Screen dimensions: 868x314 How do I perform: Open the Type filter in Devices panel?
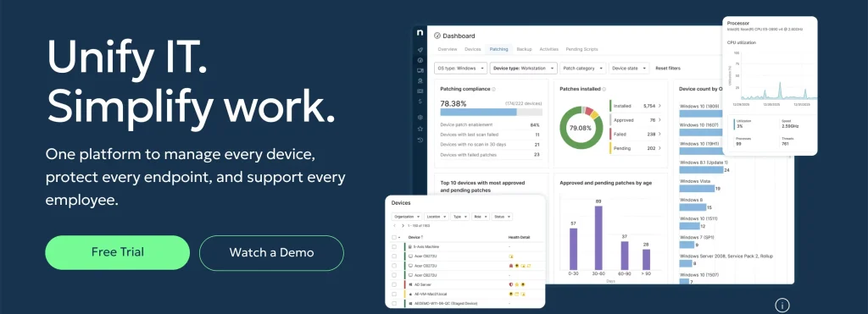(460, 217)
